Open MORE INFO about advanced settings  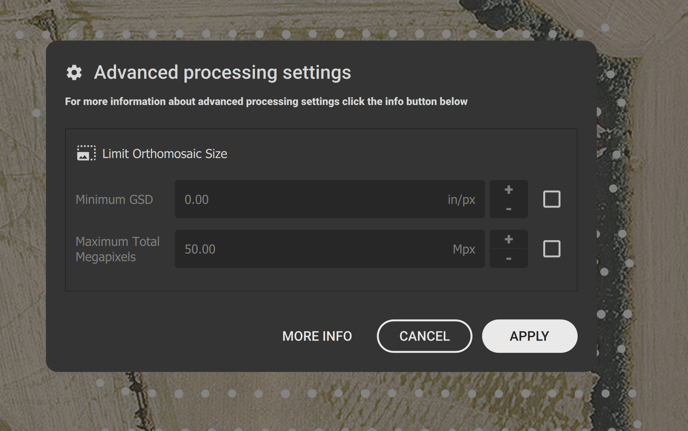[317, 336]
